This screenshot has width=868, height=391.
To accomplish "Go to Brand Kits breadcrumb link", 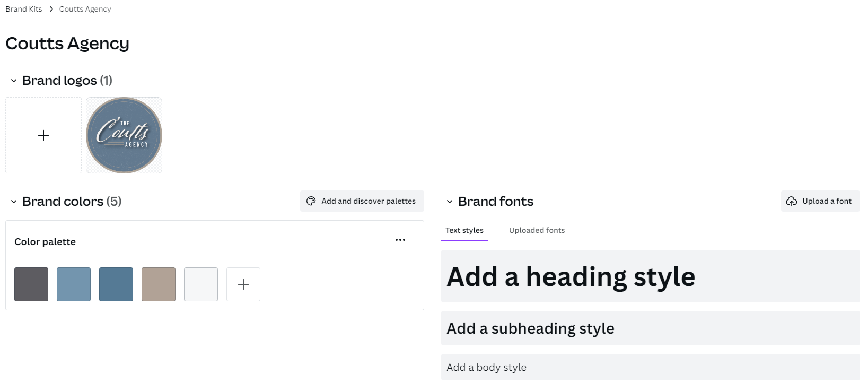I will click(24, 9).
